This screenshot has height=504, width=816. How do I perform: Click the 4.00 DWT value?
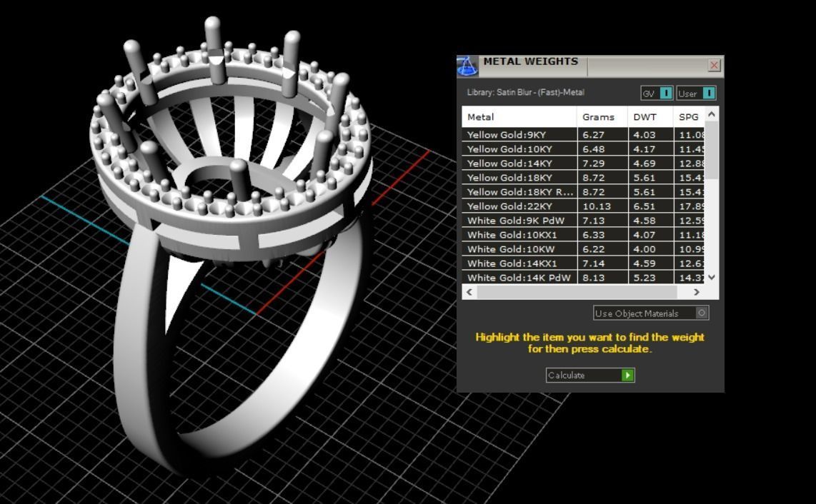pos(645,249)
